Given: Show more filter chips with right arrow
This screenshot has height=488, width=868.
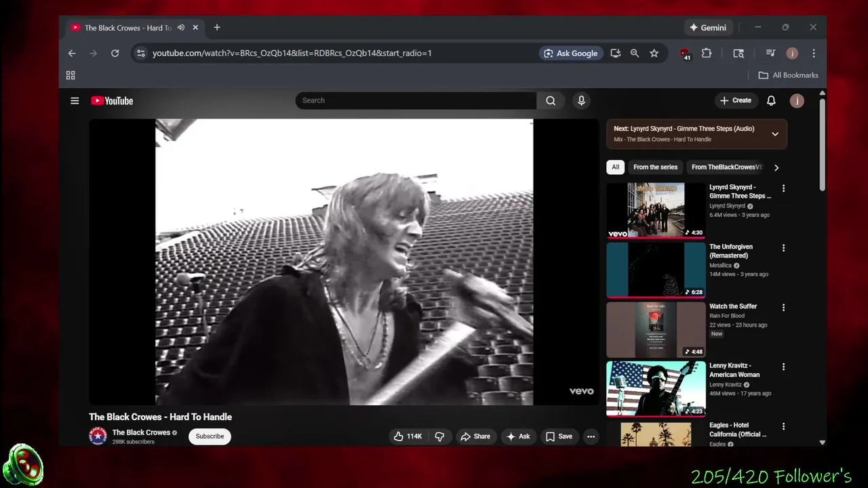Looking at the screenshot, I should pos(776,167).
